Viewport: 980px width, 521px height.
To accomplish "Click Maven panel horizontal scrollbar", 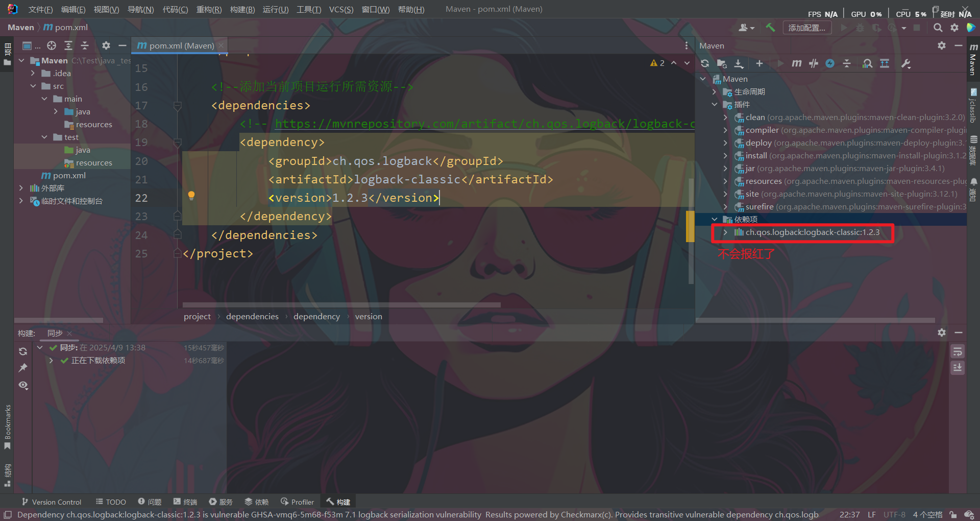I will (x=815, y=320).
